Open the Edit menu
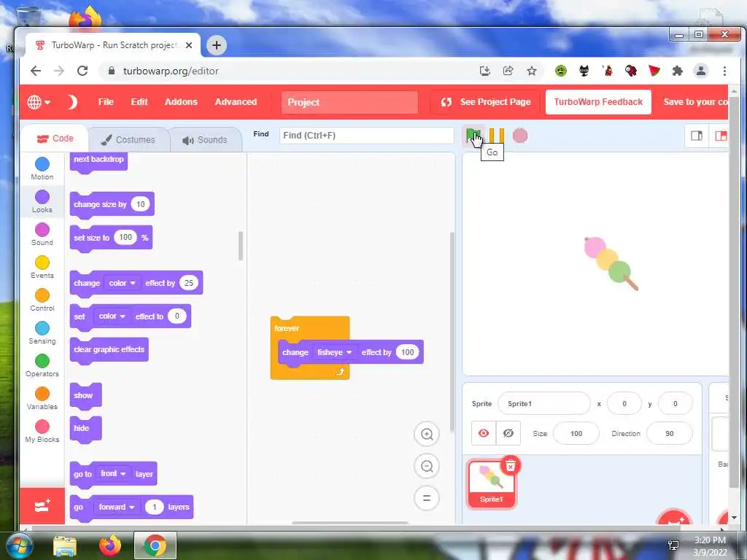747x560 pixels. (x=139, y=102)
